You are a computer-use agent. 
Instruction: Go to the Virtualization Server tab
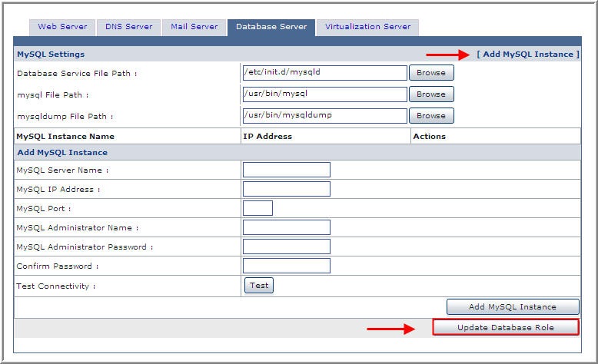pos(367,27)
